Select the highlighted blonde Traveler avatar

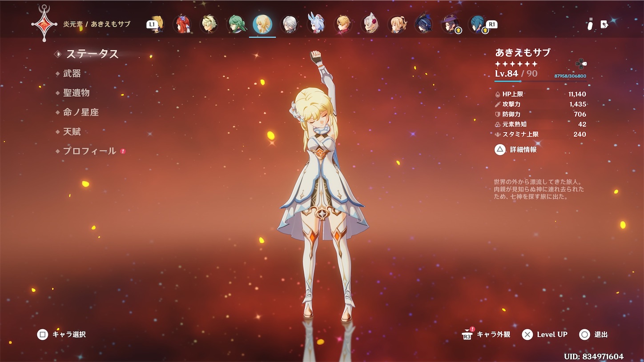[x=262, y=24]
